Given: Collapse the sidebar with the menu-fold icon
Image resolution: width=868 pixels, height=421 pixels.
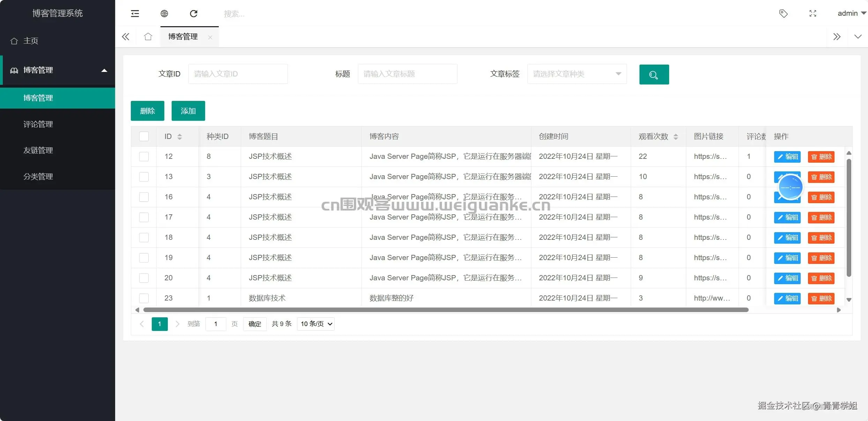Looking at the screenshot, I should coord(135,14).
